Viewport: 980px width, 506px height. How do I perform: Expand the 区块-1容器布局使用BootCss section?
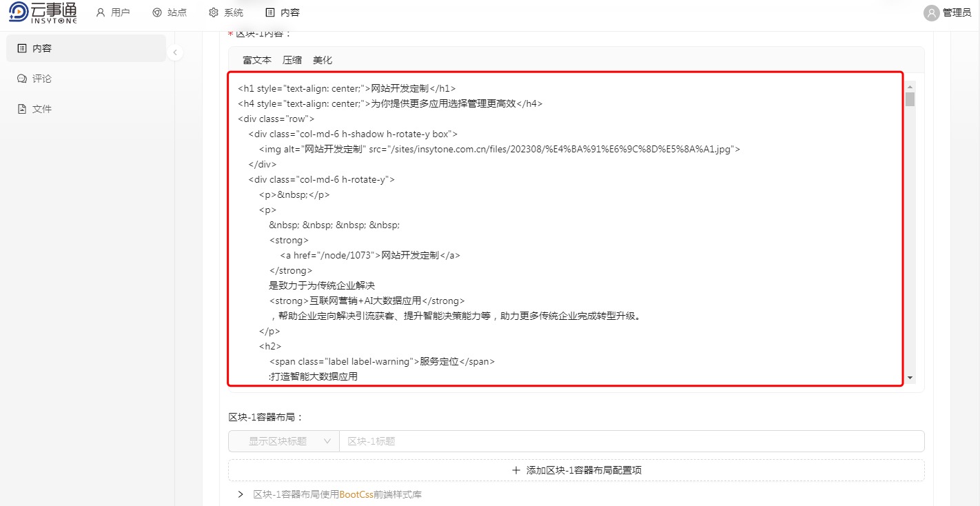tap(240, 494)
